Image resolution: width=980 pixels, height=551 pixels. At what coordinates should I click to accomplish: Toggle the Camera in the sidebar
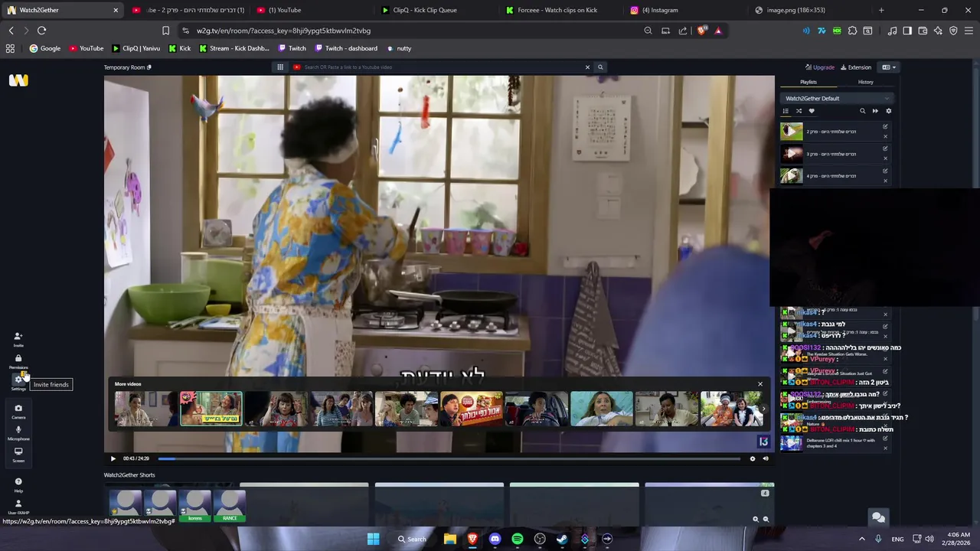pos(18,411)
